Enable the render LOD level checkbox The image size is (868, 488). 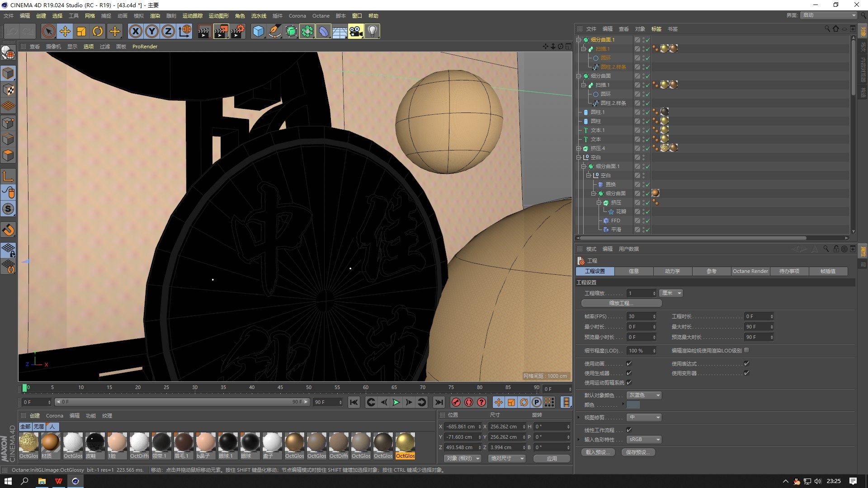[x=746, y=350]
